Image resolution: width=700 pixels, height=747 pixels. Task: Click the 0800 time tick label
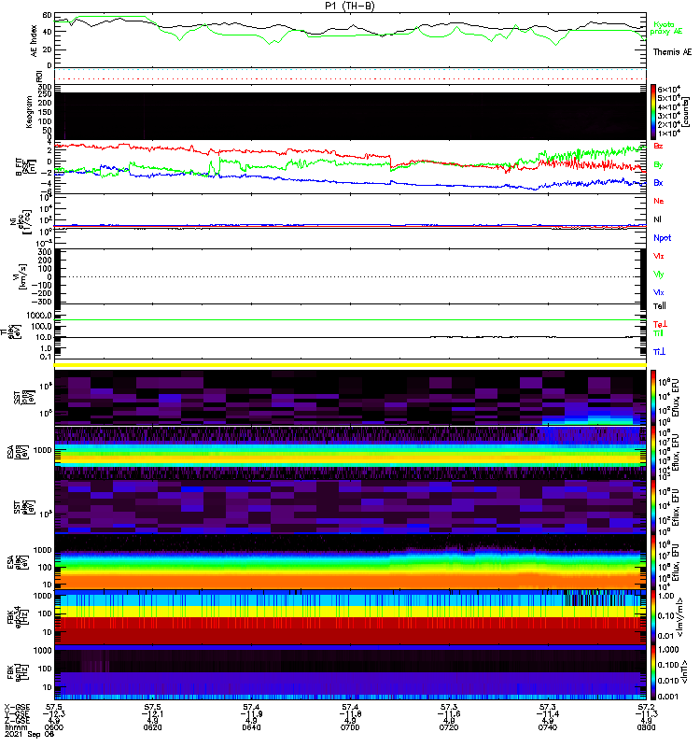click(646, 727)
